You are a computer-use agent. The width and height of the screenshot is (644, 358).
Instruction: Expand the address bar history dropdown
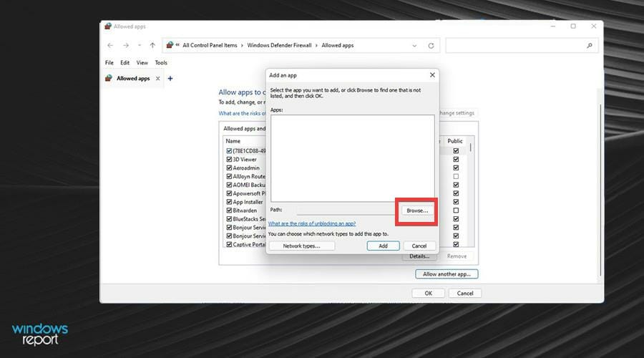pyautogui.click(x=414, y=46)
